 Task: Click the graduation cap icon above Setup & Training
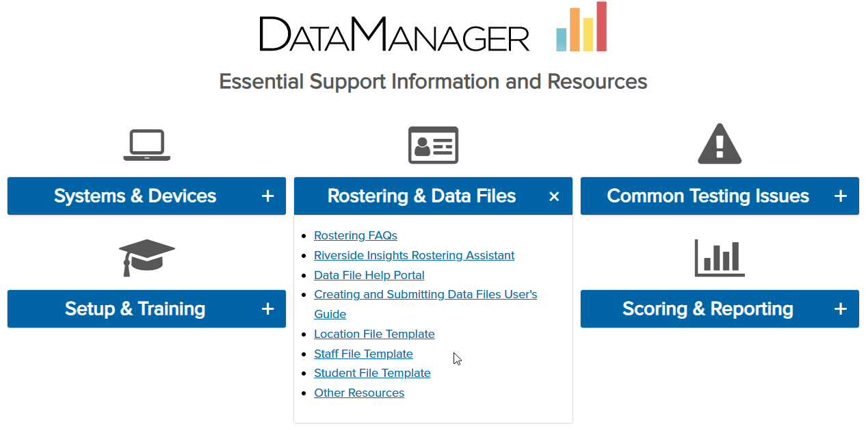[146, 257]
